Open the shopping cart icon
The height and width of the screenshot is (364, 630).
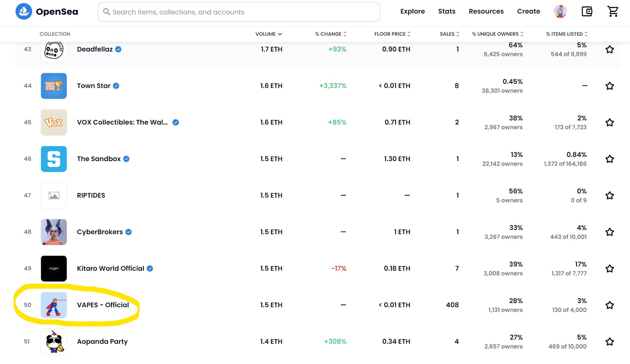coord(612,12)
